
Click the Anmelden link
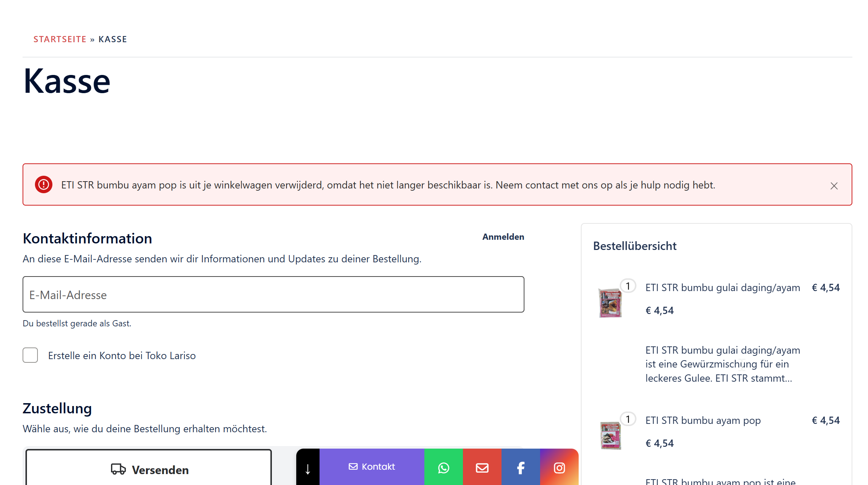[x=503, y=237]
